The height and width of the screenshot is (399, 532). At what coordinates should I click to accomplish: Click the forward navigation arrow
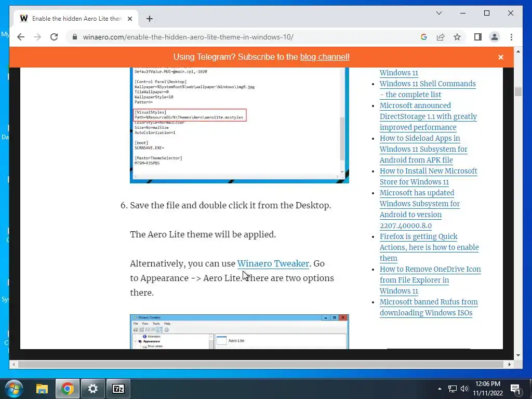pyautogui.click(x=37, y=37)
